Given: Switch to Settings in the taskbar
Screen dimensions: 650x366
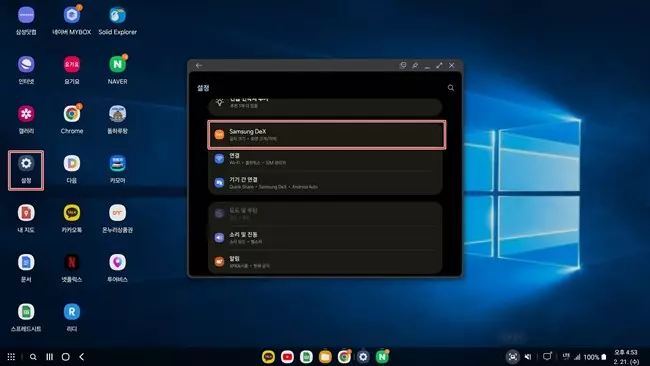Looking at the screenshot, I should [363, 356].
